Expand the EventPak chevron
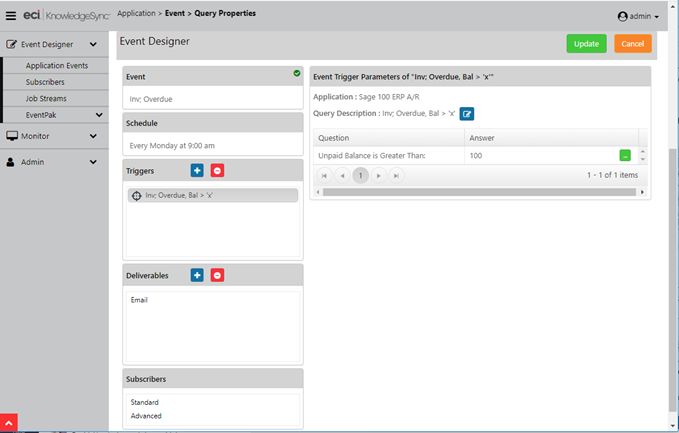679x433 pixels. tap(99, 115)
